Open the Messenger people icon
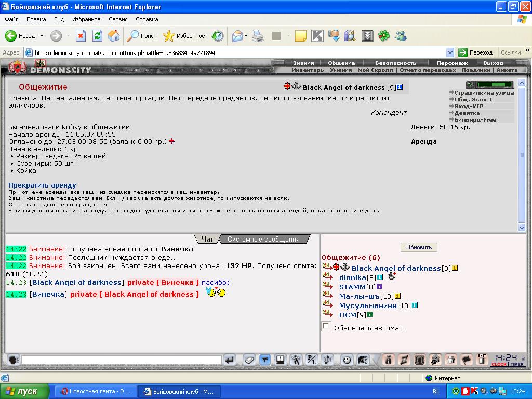The image size is (532, 399). point(401,36)
